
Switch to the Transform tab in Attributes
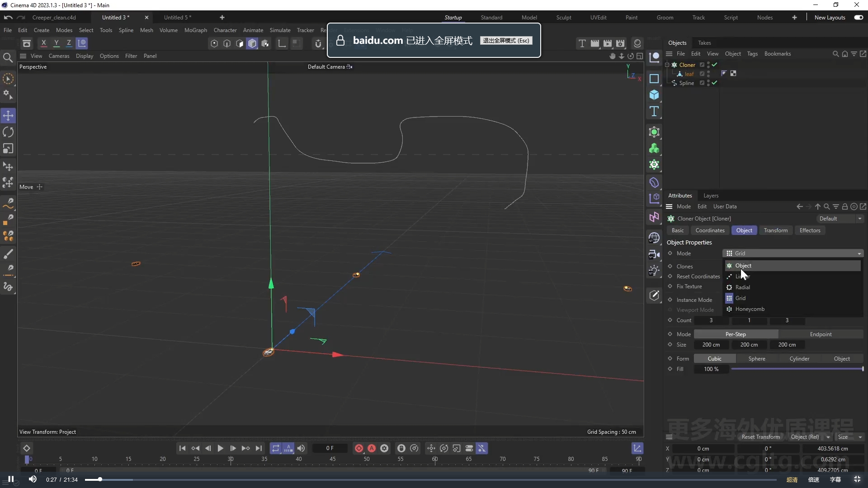[x=776, y=230]
